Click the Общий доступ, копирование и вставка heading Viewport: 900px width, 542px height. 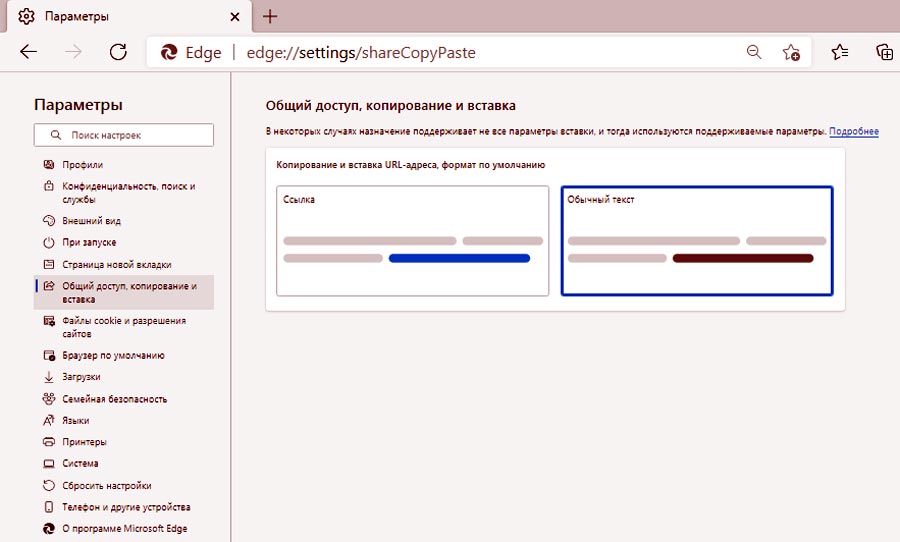[390, 106]
